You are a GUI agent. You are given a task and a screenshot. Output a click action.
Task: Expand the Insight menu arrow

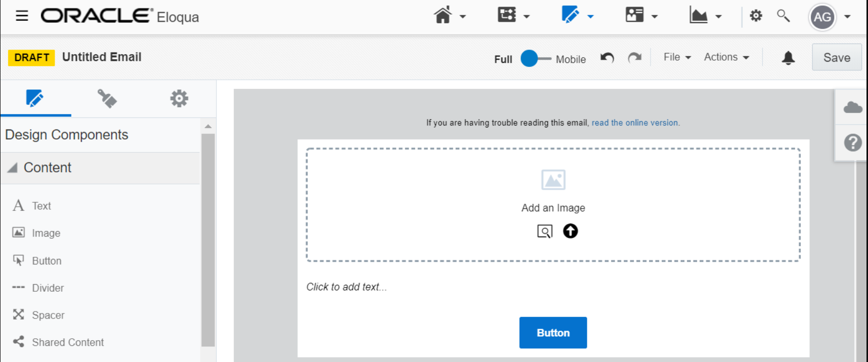pyautogui.click(x=718, y=17)
